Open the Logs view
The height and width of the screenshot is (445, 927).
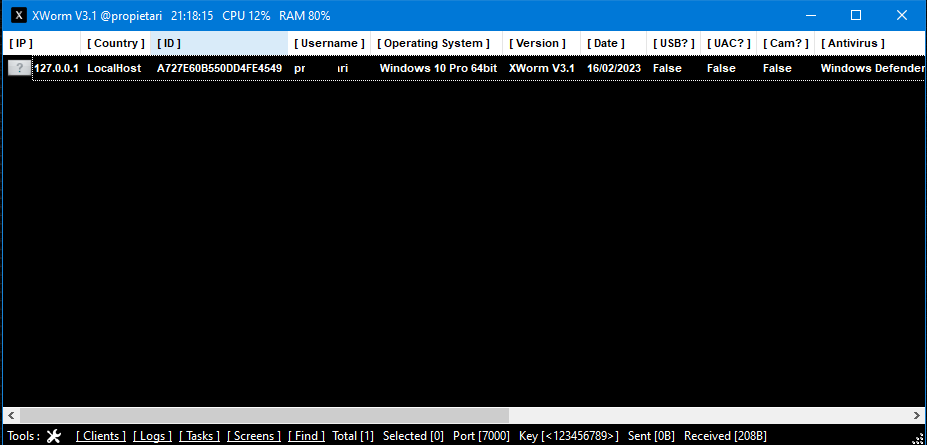(x=153, y=436)
